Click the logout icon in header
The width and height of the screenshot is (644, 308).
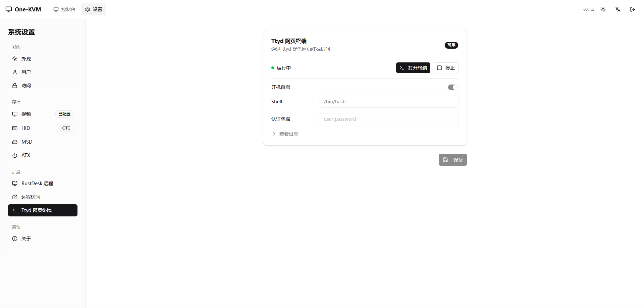point(633,9)
